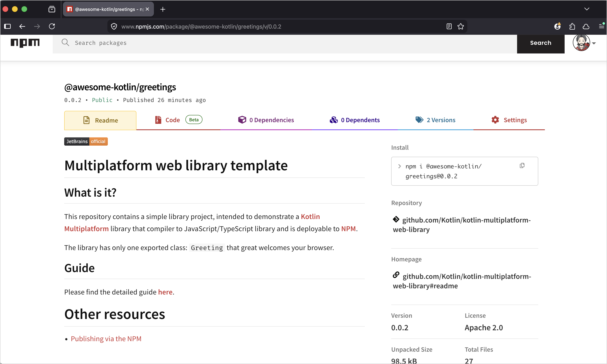Navigate back with the back arrow
Screen dimensions: 607x364
click(x=22, y=26)
